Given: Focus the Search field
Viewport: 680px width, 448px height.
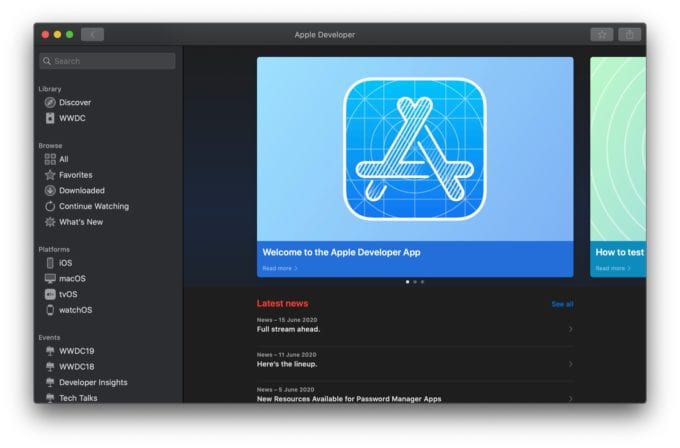Looking at the screenshot, I should tap(107, 61).
